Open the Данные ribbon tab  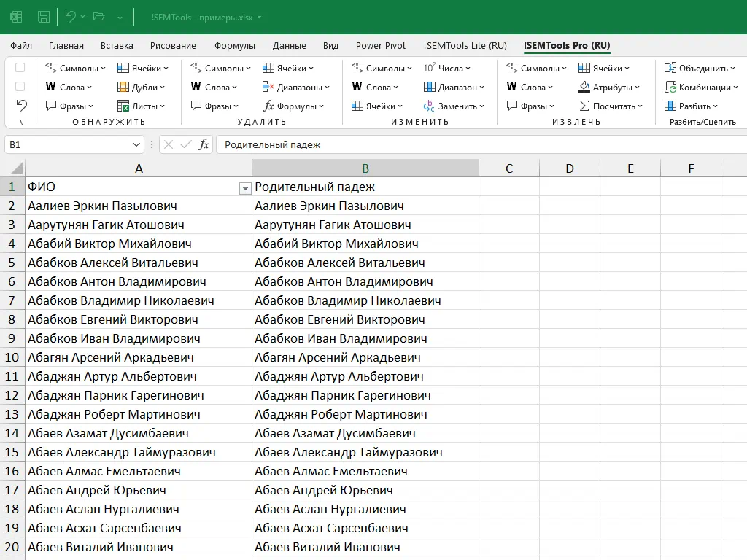point(289,46)
